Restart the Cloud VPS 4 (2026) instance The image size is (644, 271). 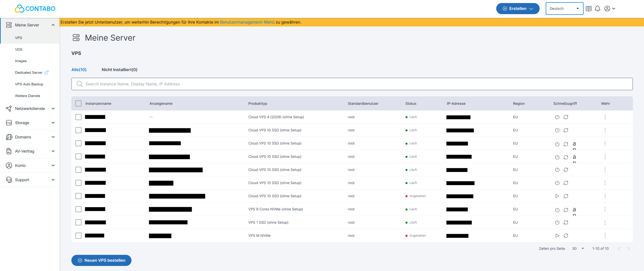[x=566, y=117]
